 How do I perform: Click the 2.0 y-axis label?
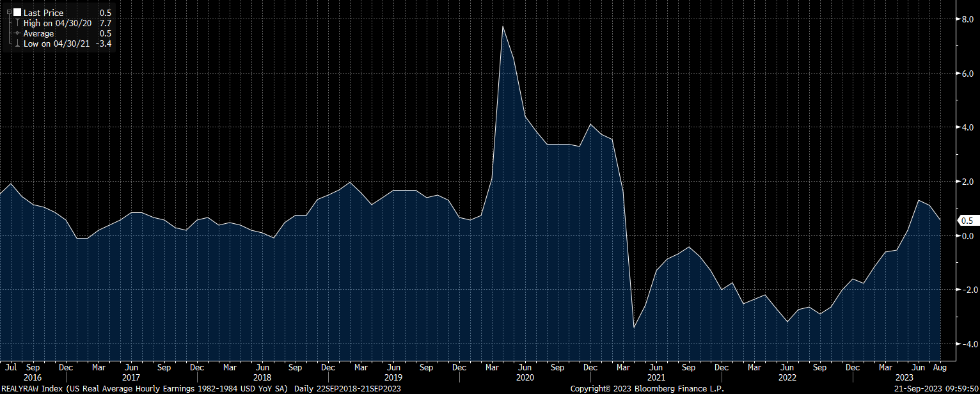coord(967,182)
